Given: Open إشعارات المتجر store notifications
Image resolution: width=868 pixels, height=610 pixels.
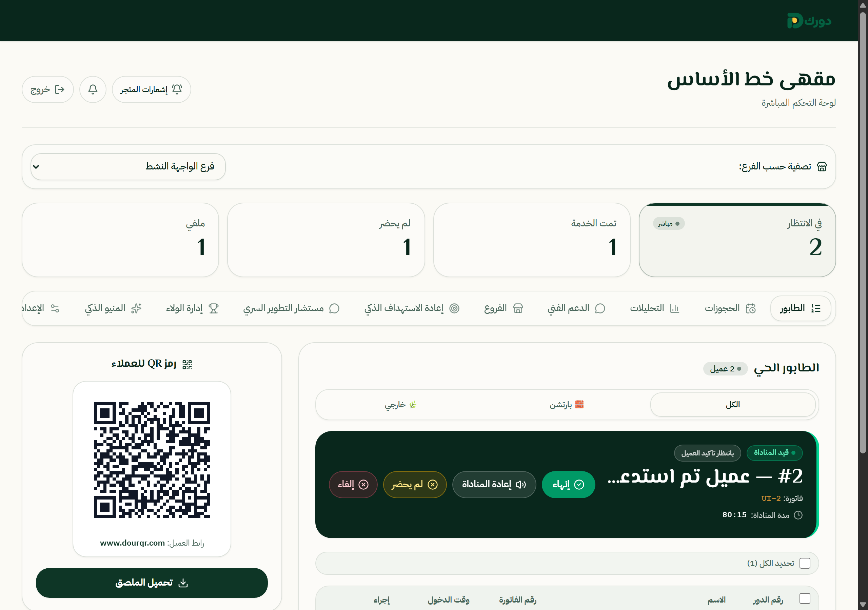Looking at the screenshot, I should [151, 89].
